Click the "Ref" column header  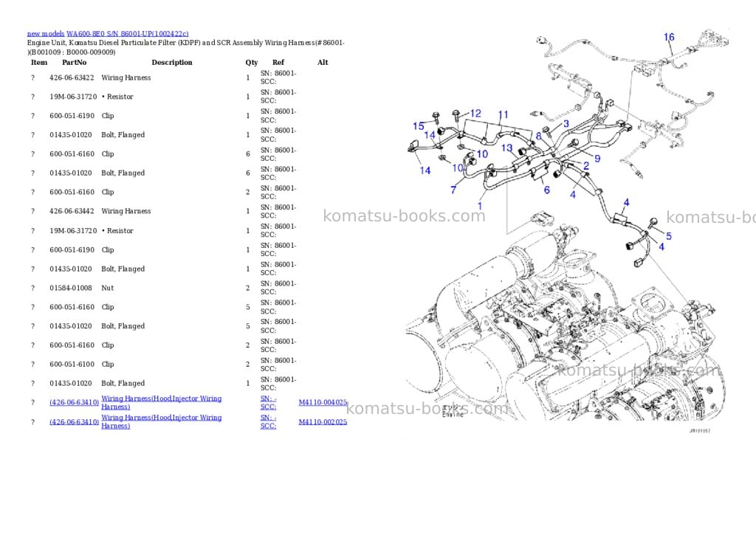278,62
